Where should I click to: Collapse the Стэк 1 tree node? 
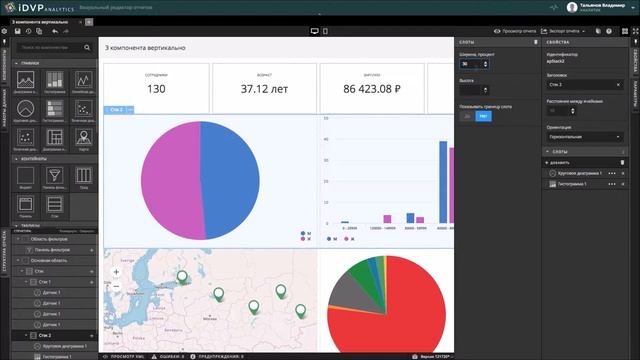pyautogui.click(x=26, y=282)
